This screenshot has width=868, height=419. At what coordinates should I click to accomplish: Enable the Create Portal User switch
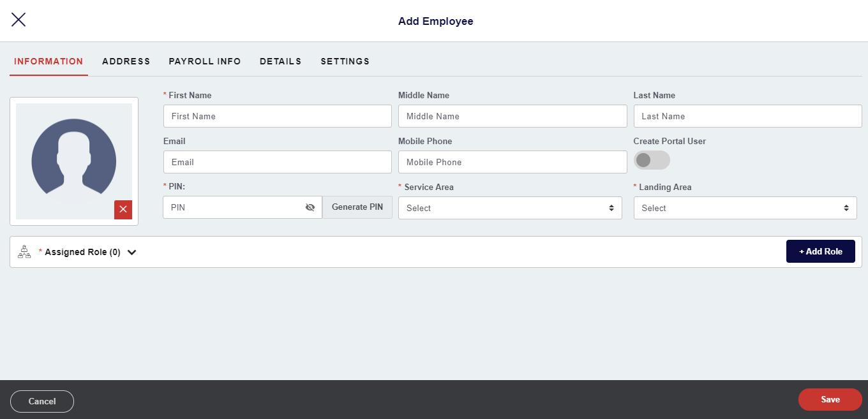652,160
